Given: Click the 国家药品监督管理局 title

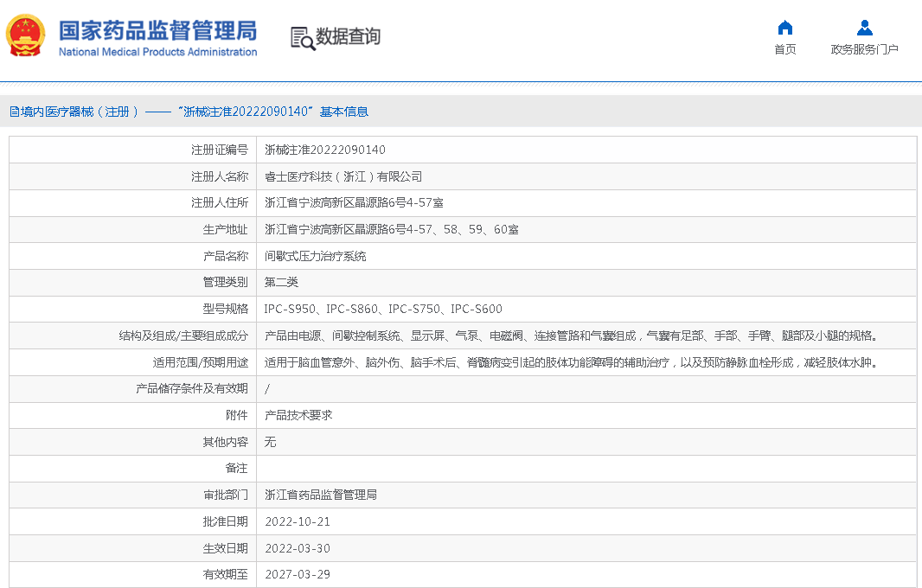Looking at the screenshot, I should (157, 30).
